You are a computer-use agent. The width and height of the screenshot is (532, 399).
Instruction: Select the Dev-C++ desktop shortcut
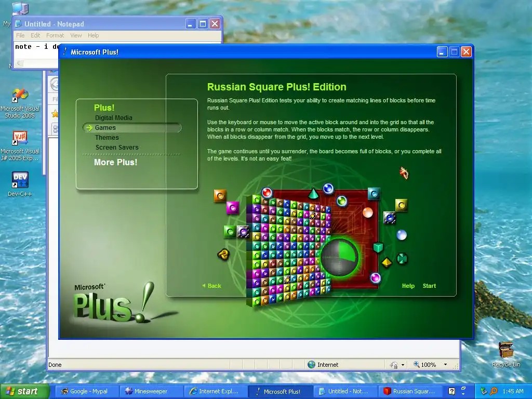(20, 184)
